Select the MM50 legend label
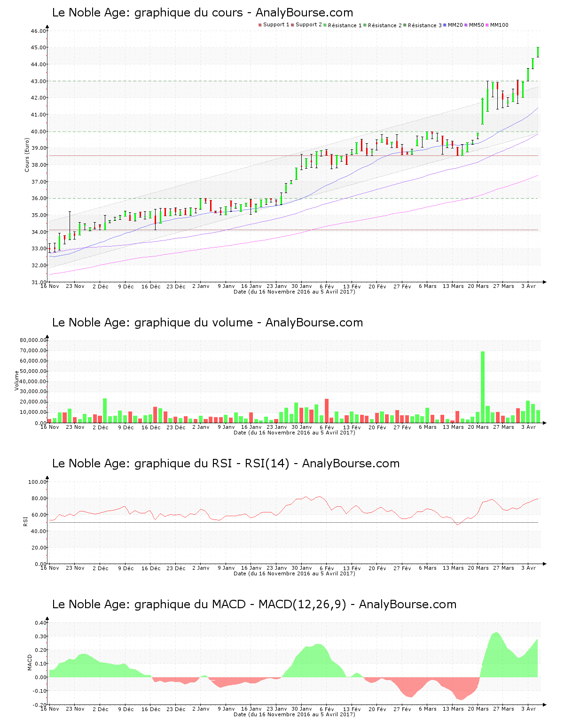The height and width of the screenshot is (728, 564). (477, 25)
